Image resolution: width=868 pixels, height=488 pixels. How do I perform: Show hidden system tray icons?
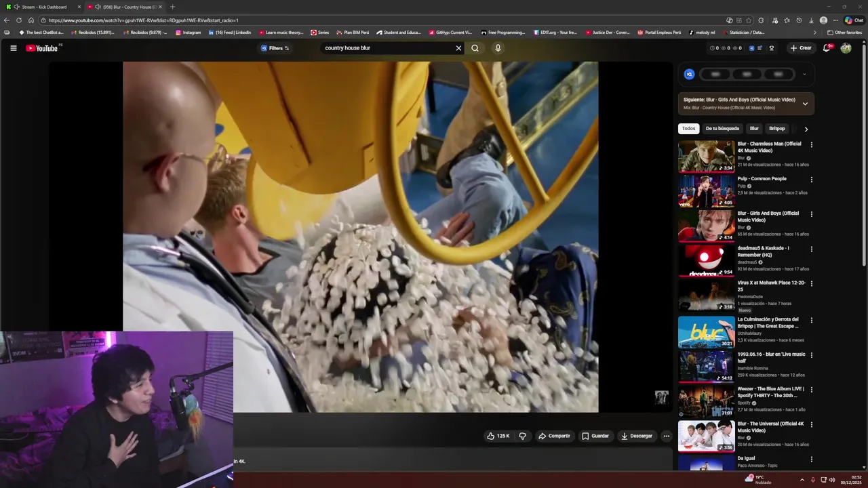point(802,480)
